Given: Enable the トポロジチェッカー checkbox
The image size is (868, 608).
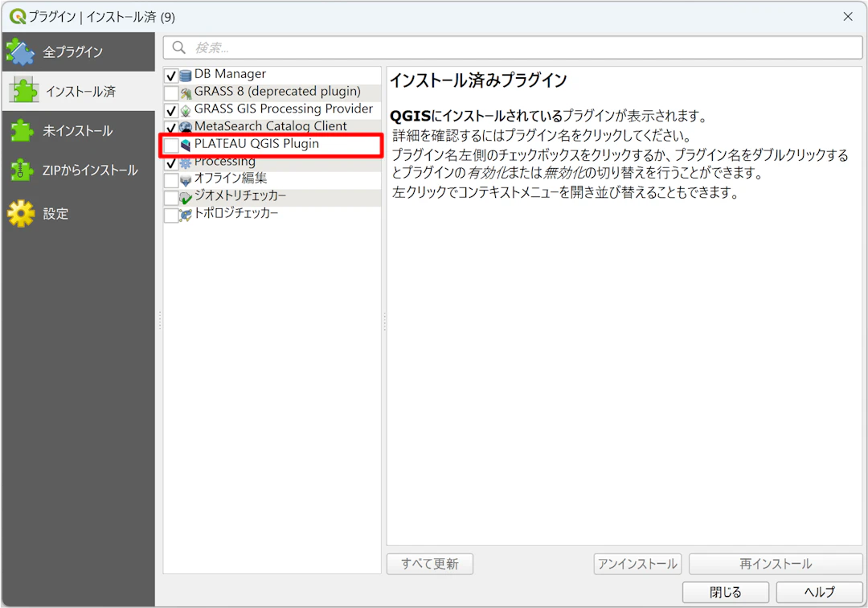Looking at the screenshot, I should click(x=171, y=216).
